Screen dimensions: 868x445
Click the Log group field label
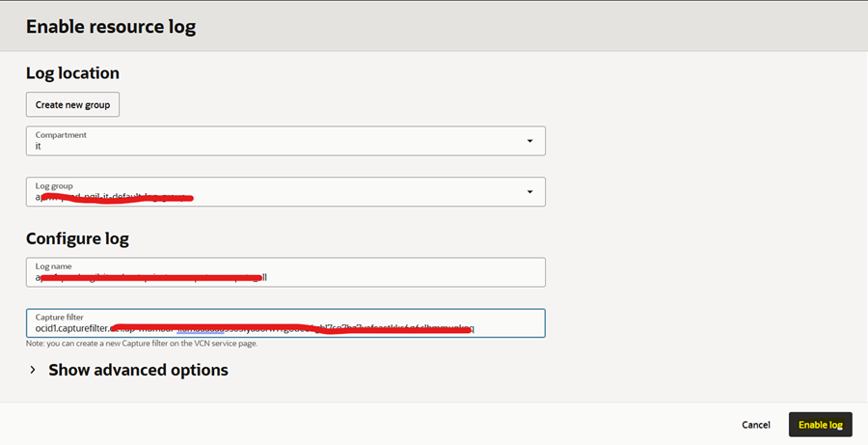tap(54, 185)
